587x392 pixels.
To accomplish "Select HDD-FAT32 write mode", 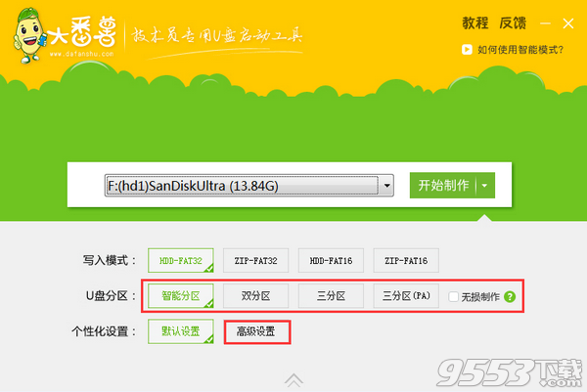I will click(181, 260).
